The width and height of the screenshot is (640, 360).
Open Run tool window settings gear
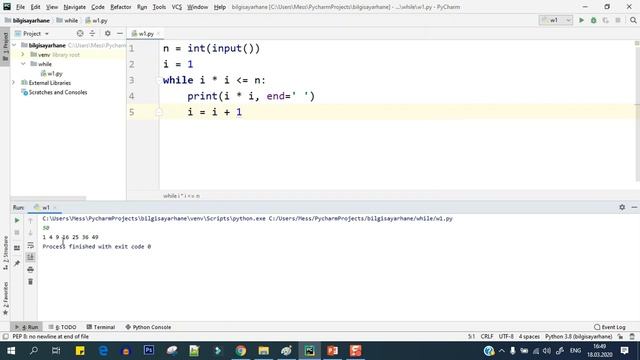622,207
